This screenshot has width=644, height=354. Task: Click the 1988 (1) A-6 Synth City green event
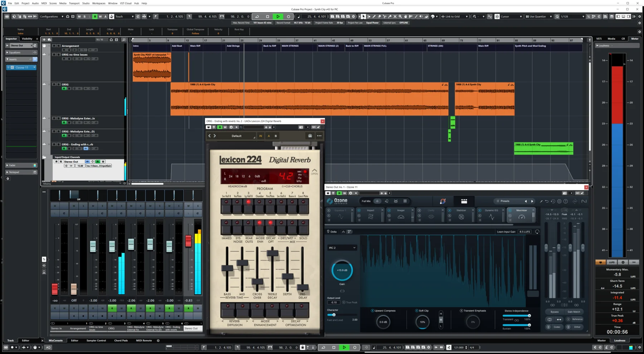point(543,148)
